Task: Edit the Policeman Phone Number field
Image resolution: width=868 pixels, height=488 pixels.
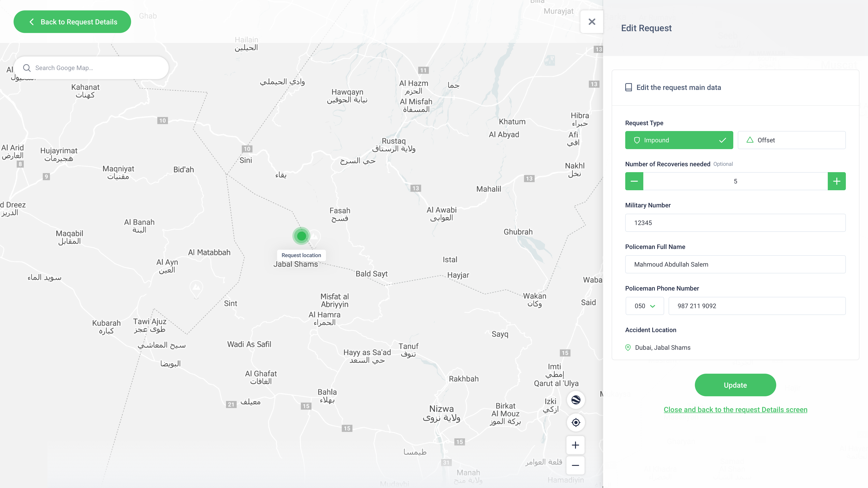Action: [x=757, y=306]
